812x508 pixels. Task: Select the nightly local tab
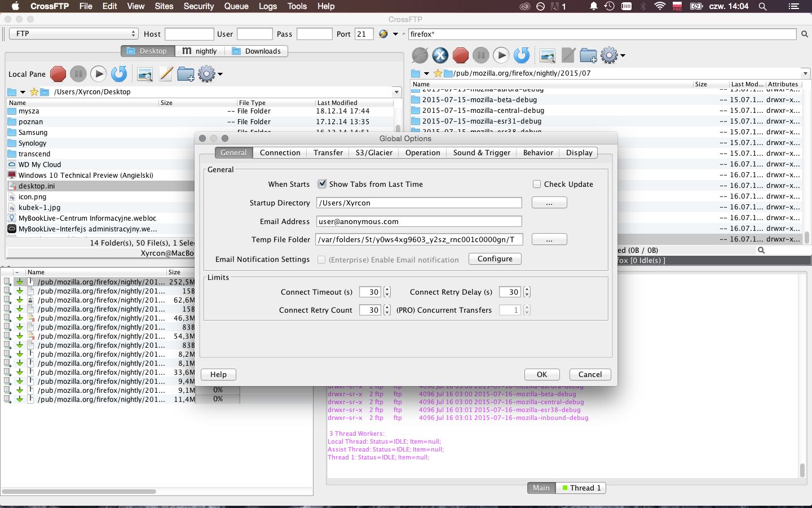coord(200,51)
